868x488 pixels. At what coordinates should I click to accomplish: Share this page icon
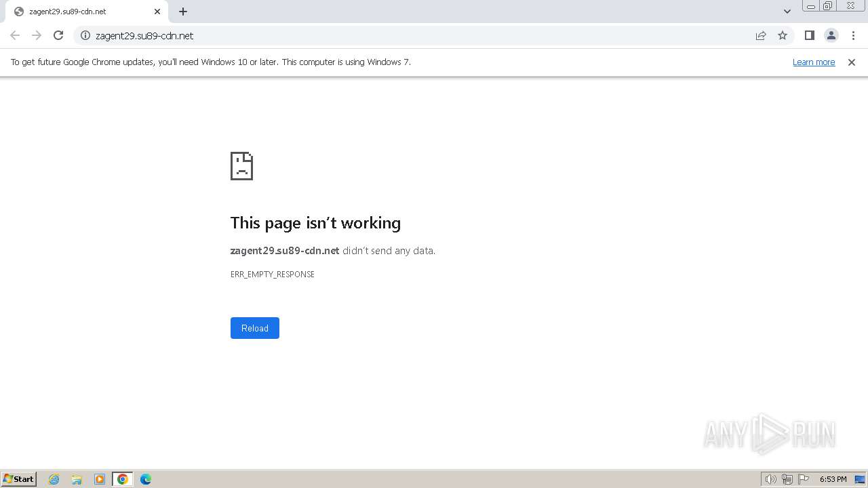click(x=761, y=35)
